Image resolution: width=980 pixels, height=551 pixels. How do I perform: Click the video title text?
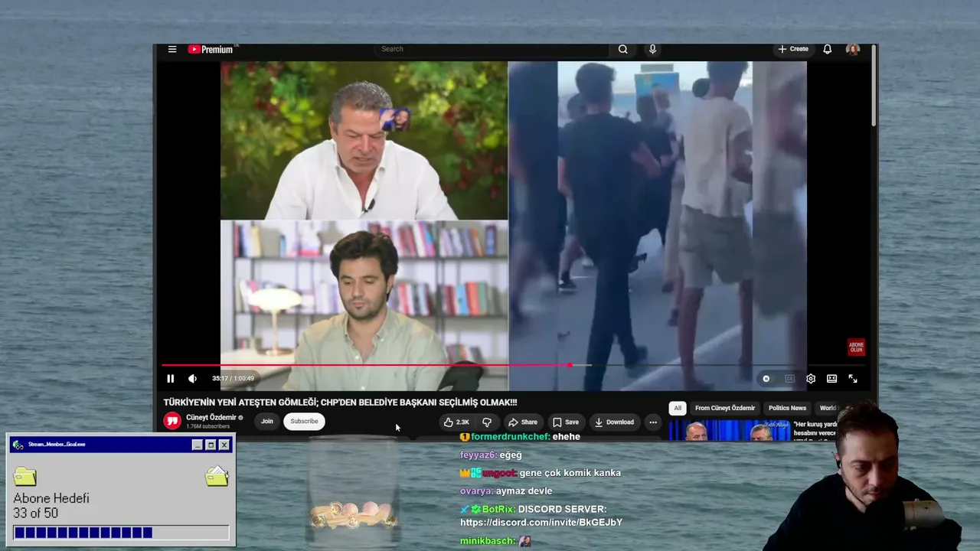coord(340,403)
